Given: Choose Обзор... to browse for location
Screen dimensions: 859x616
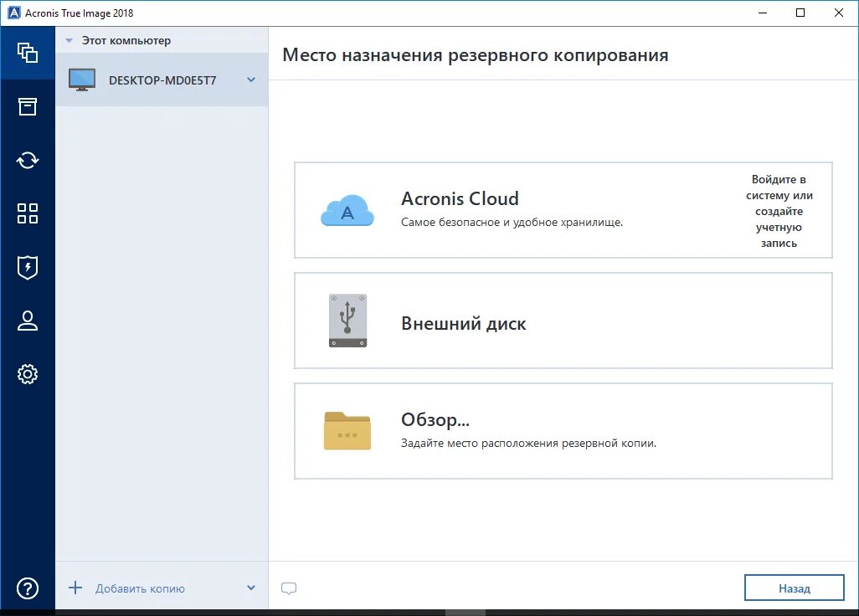Looking at the screenshot, I should click(563, 431).
